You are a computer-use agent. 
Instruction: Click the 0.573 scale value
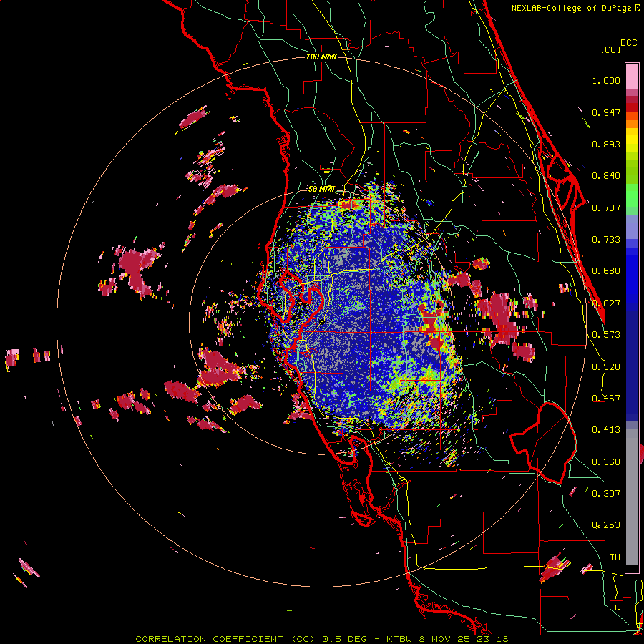coord(606,335)
